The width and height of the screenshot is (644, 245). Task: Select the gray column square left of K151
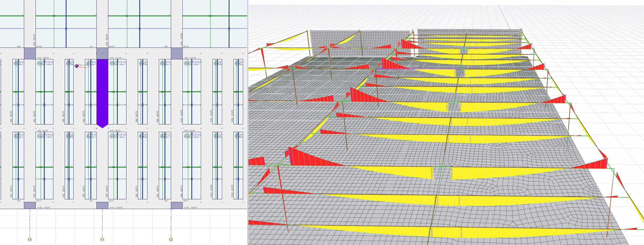[102, 205]
